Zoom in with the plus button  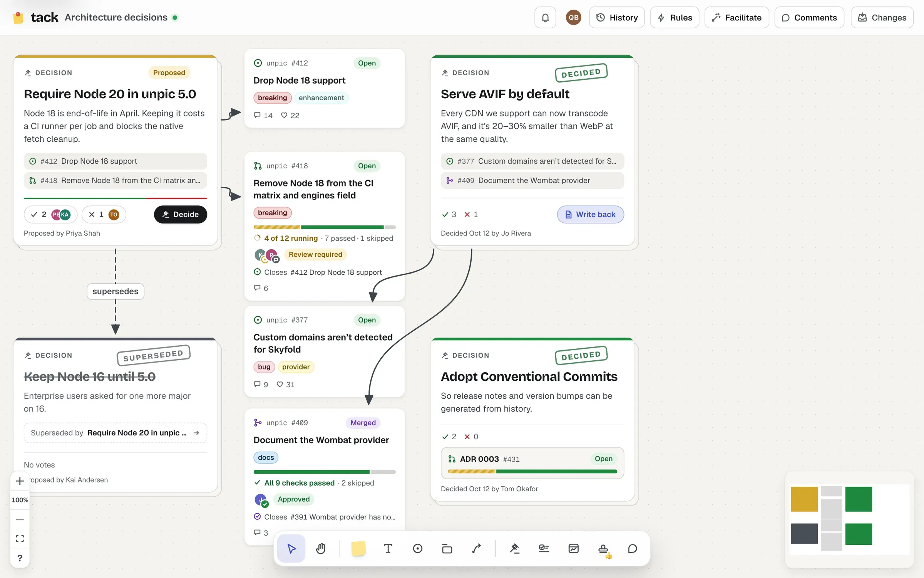click(20, 481)
